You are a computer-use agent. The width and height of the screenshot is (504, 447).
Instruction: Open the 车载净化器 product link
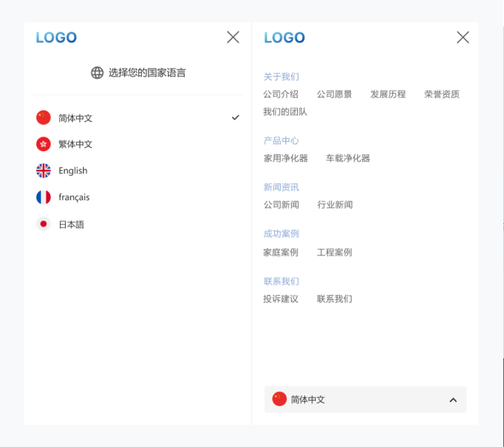click(x=347, y=158)
